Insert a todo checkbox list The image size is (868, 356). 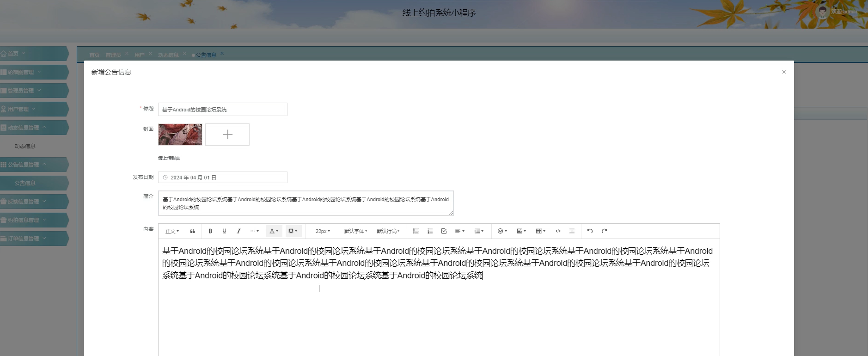coord(444,231)
